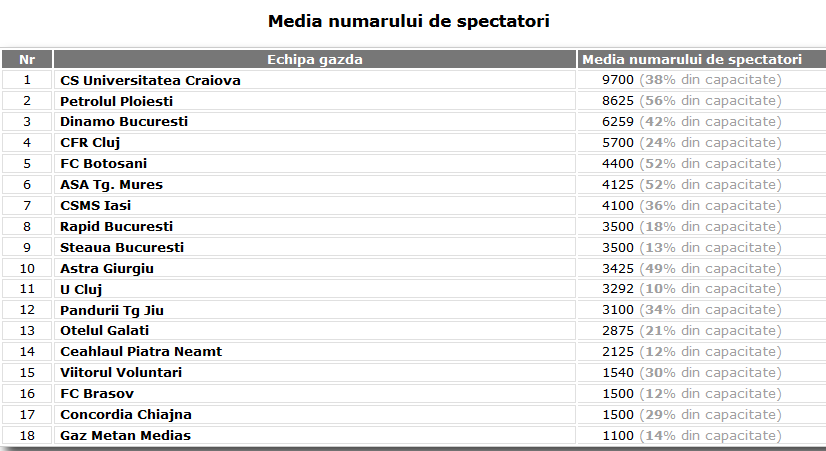The height and width of the screenshot is (451, 826).
Task: Select Petrolul Ploiesti in the table
Action: (x=116, y=101)
